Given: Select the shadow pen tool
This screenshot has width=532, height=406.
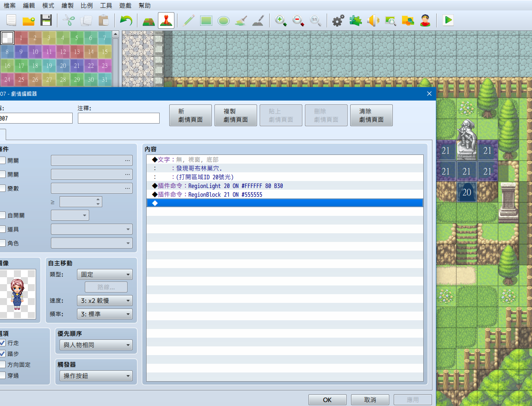Looking at the screenshot, I should [258, 20].
